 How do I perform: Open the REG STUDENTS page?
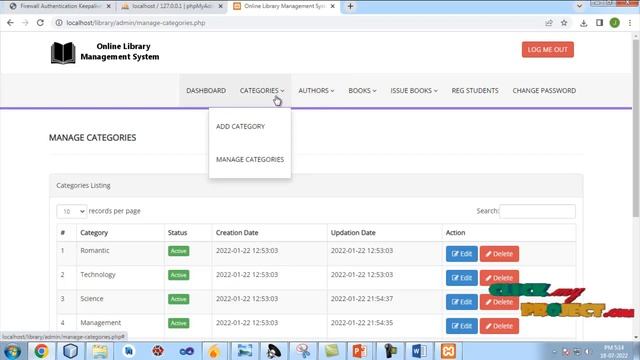click(x=475, y=91)
